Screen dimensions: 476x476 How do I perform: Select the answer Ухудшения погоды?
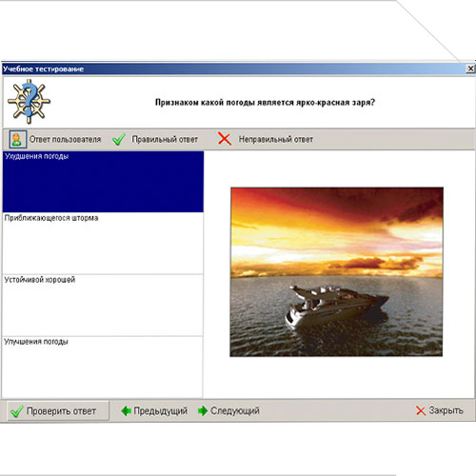pos(103,182)
